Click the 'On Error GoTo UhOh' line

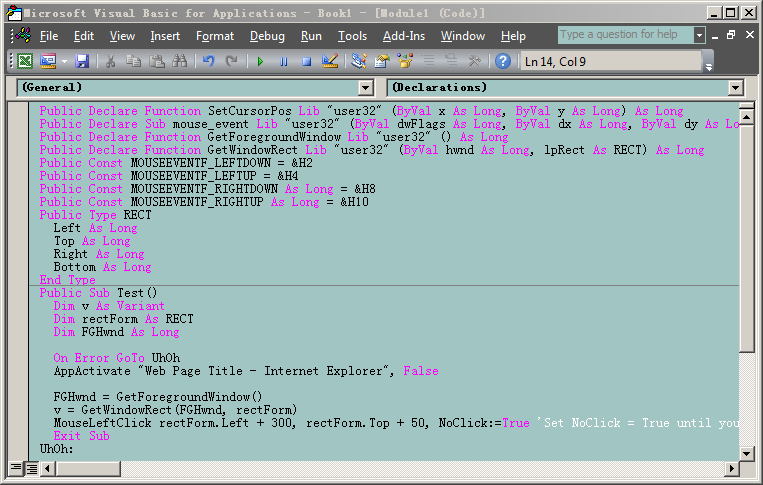click(117, 358)
